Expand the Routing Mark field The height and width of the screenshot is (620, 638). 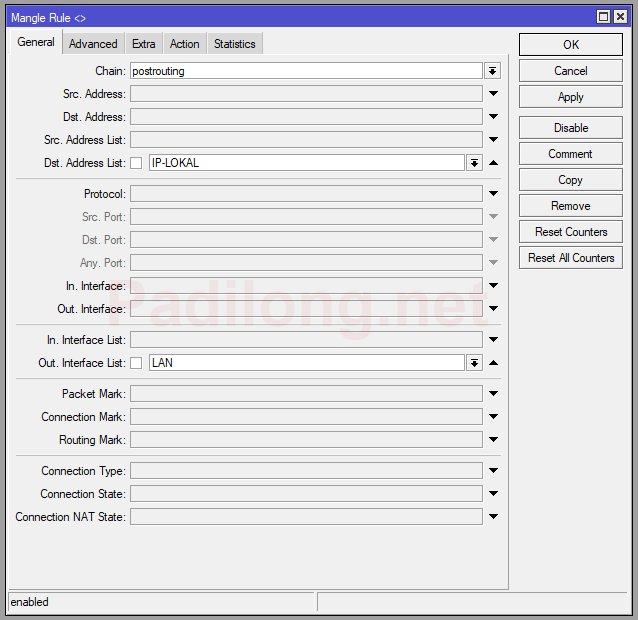(x=493, y=440)
